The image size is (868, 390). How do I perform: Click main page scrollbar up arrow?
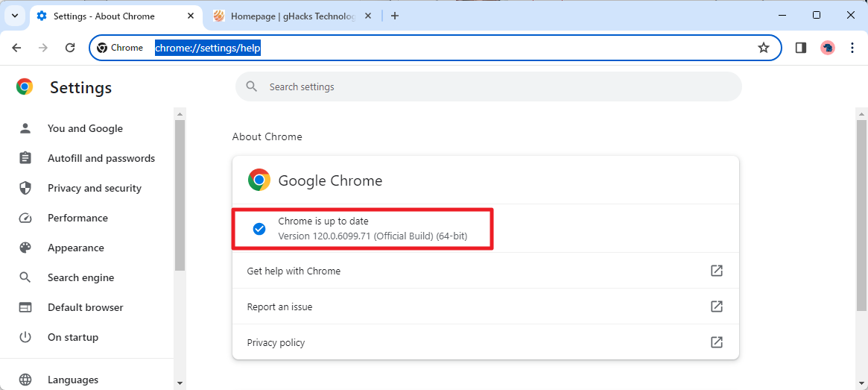pos(861,113)
